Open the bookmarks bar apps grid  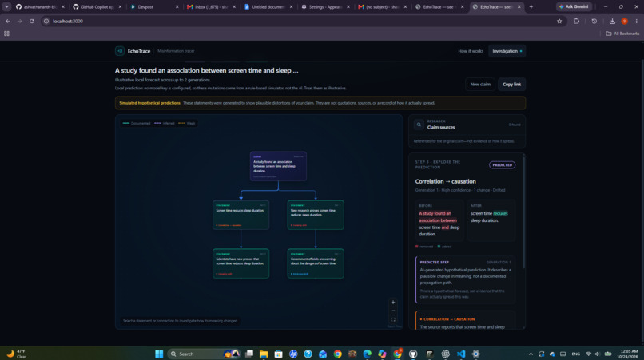(6, 34)
